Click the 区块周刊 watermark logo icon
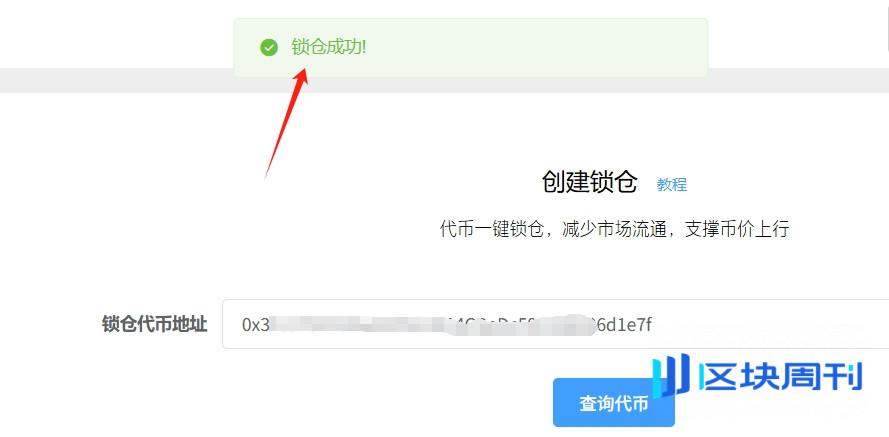This screenshot has width=889, height=437. [x=671, y=375]
